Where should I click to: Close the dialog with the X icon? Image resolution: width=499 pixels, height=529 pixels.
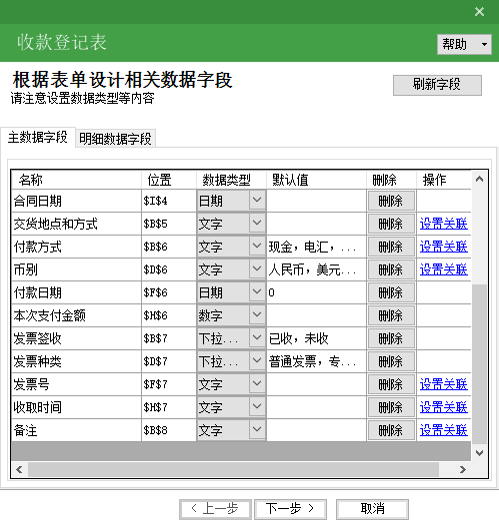pyautogui.click(x=479, y=12)
